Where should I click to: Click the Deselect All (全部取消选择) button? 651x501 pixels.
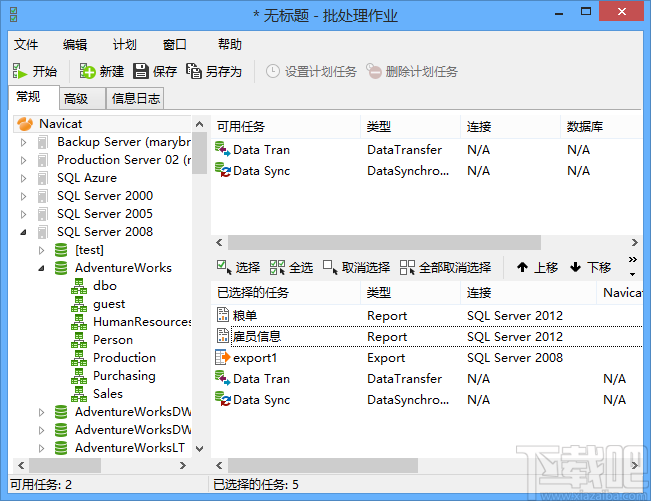pos(445,267)
